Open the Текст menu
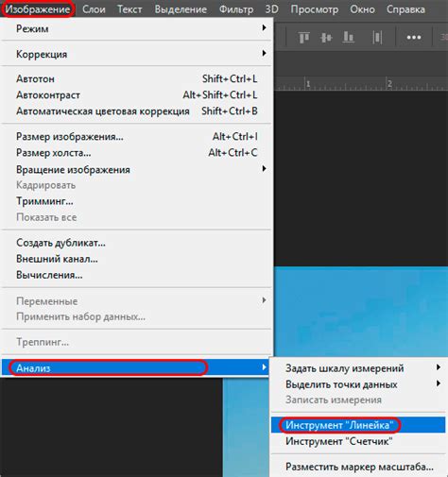This screenshot has height=477, width=448. point(129,9)
